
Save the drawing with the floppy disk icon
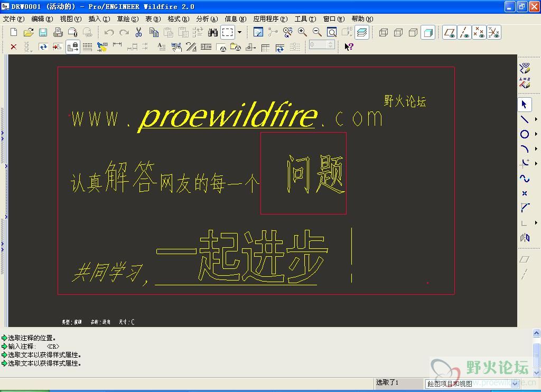point(43,32)
